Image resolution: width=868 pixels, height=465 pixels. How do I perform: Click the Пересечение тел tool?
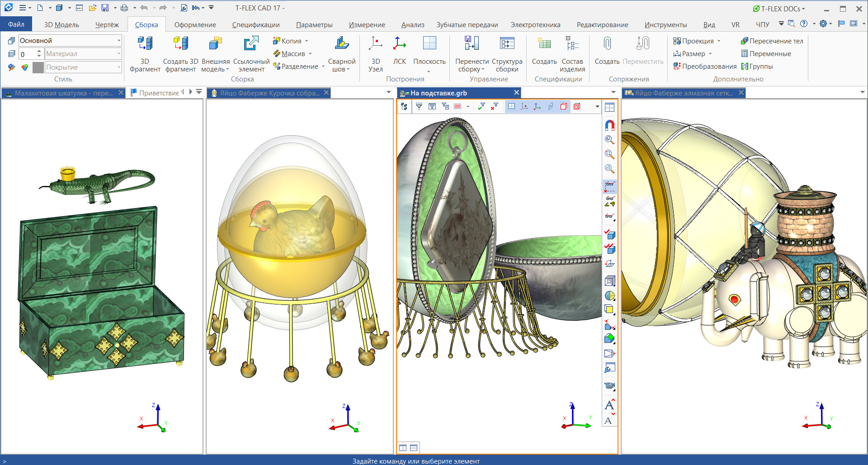(x=772, y=41)
